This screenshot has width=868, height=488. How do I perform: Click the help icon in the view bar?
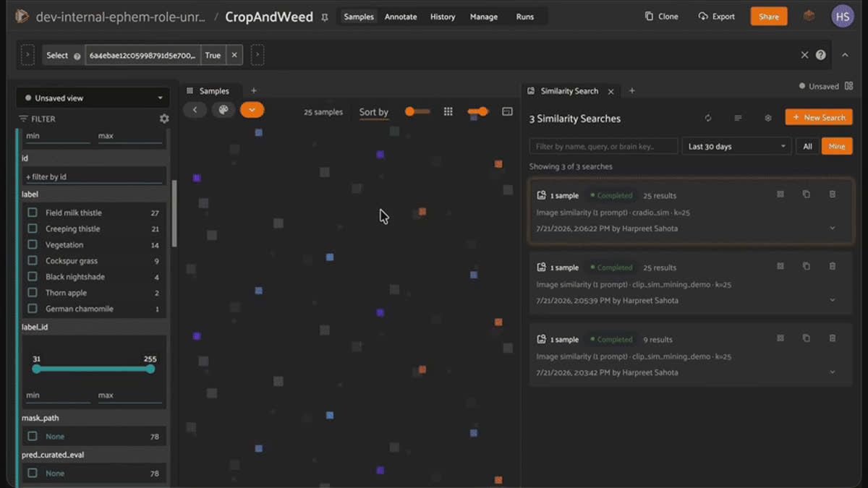[x=821, y=55]
